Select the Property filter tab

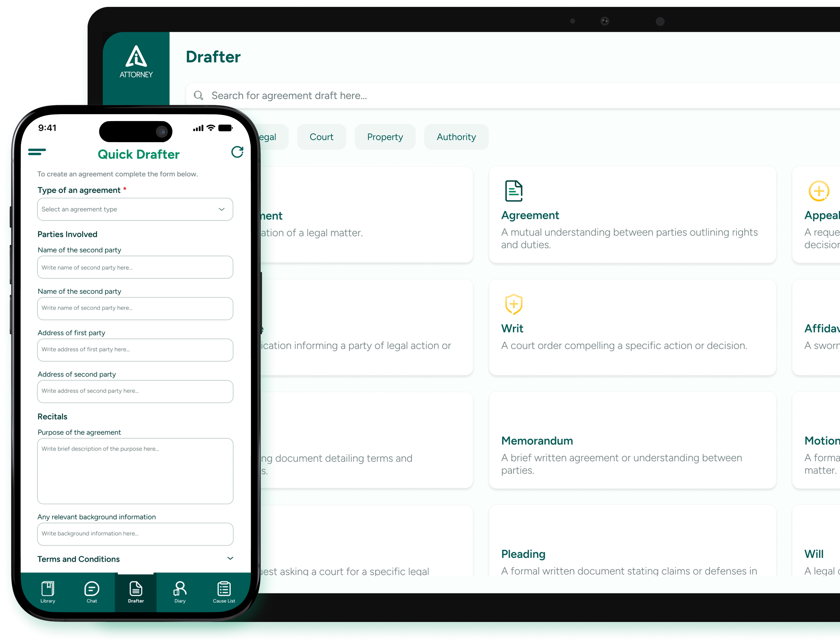(385, 137)
